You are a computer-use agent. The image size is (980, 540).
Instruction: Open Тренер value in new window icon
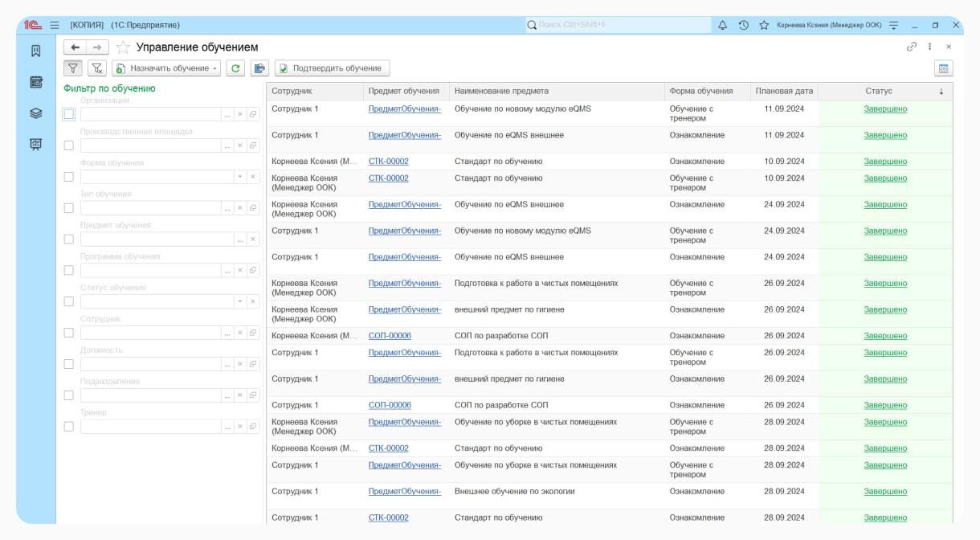(x=252, y=427)
